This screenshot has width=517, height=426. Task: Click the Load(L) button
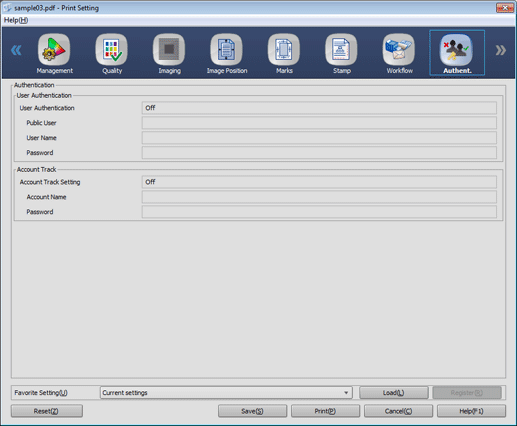tap(394, 393)
